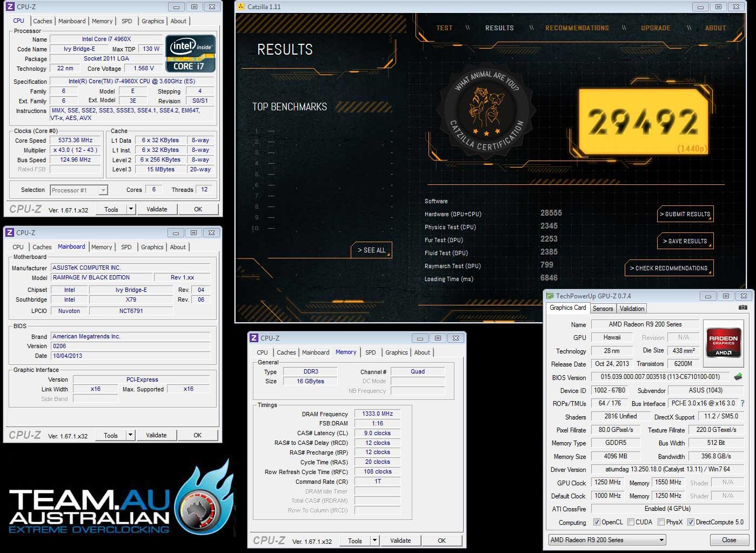This screenshot has width=756, height=553.
Task: Click the CAS# Latency 9.0 clocks value
Action: (377, 433)
